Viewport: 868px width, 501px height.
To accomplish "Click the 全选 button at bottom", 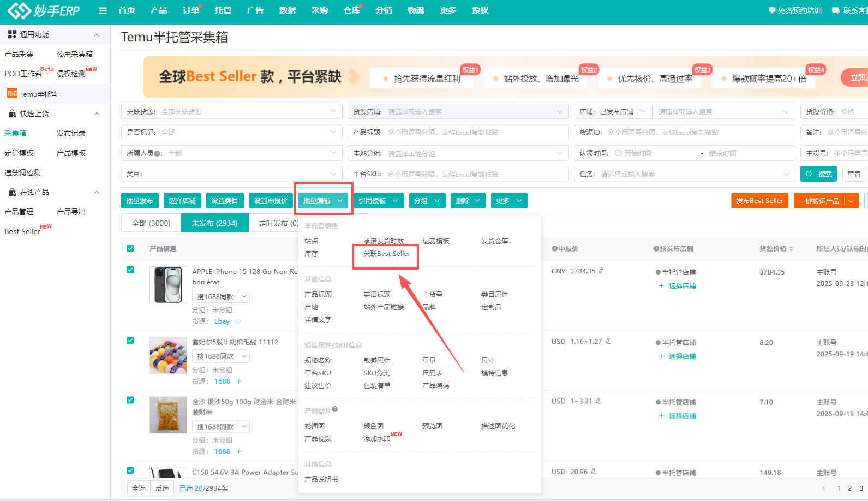I will tap(139, 488).
